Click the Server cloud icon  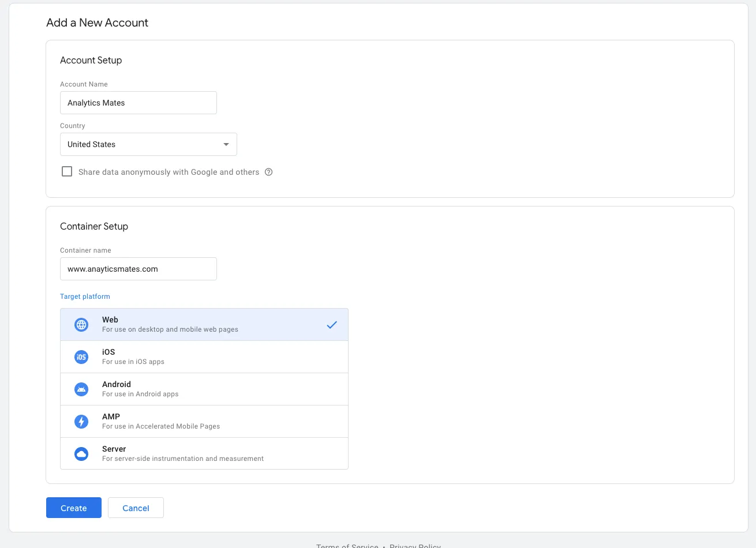[81, 454]
